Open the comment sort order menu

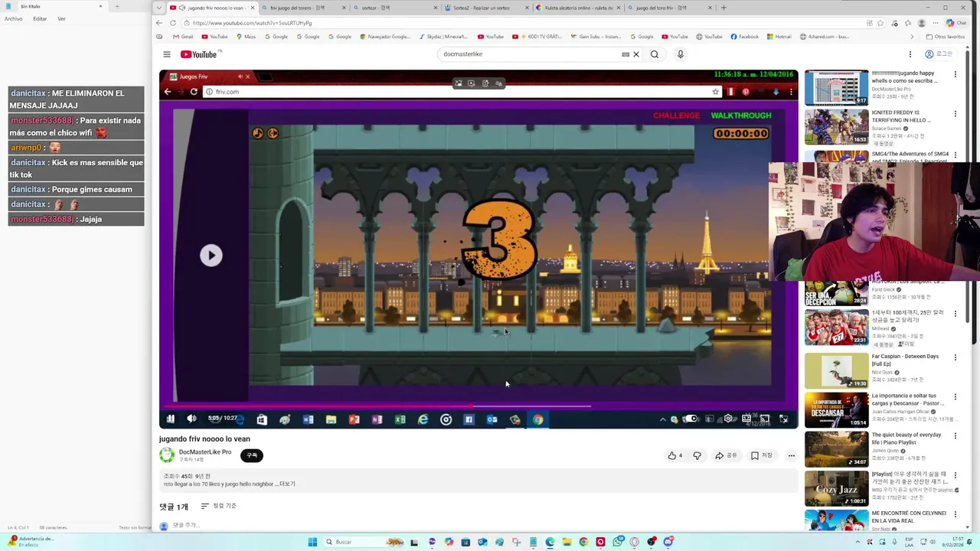[218, 506]
